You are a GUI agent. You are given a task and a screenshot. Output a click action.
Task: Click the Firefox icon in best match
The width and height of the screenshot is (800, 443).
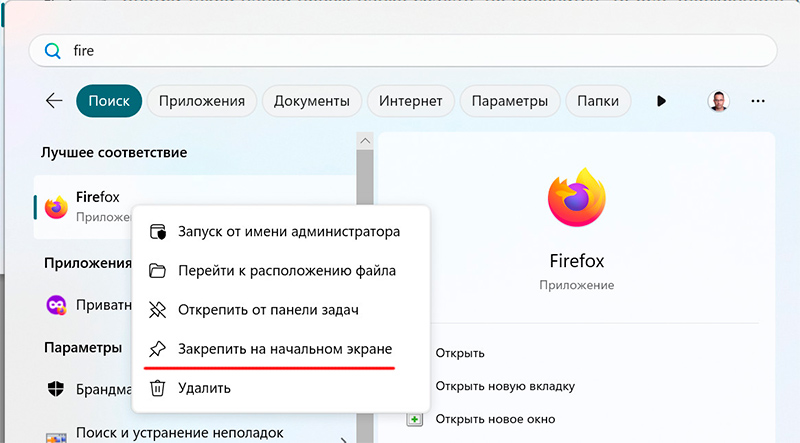pos(56,208)
